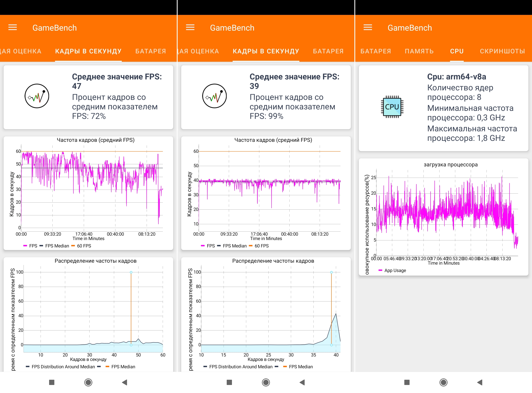Open hamburger menu in left GameBench panel
Image resolution: width=532 pixels, height=393 pixels.
(13, 28)
